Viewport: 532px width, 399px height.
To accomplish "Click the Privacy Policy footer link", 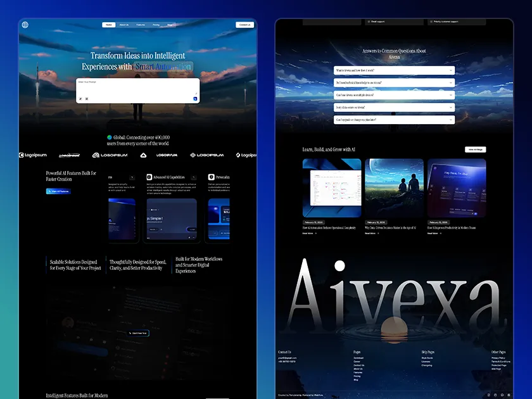I will point(498,358).
